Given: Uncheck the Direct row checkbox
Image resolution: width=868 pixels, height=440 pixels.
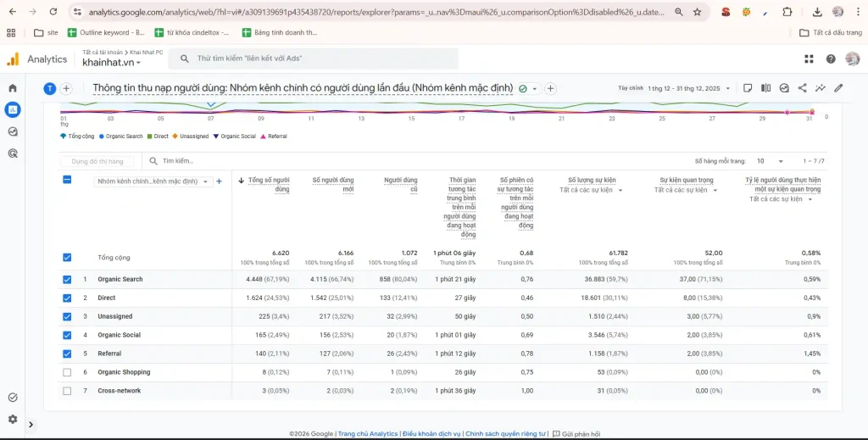Looking at the screenshot, I should pyautogui.click(x=67, y=298).
